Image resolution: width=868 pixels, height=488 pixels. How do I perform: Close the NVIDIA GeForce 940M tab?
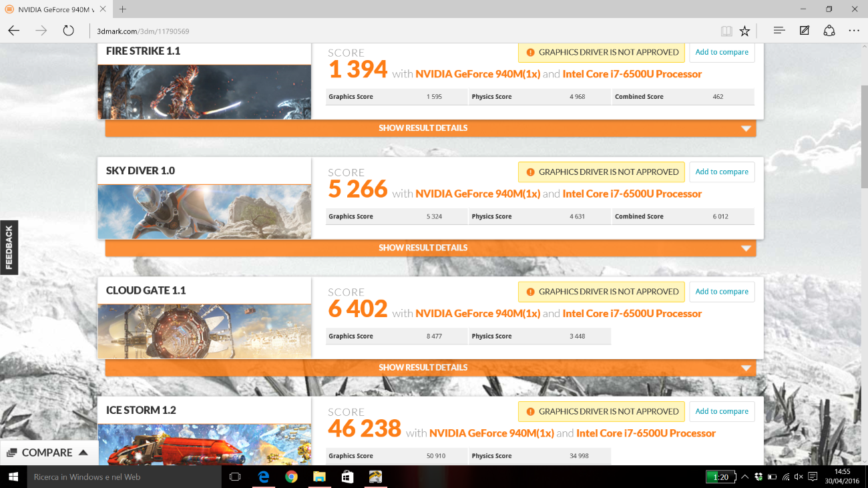(x=103, y=9)
